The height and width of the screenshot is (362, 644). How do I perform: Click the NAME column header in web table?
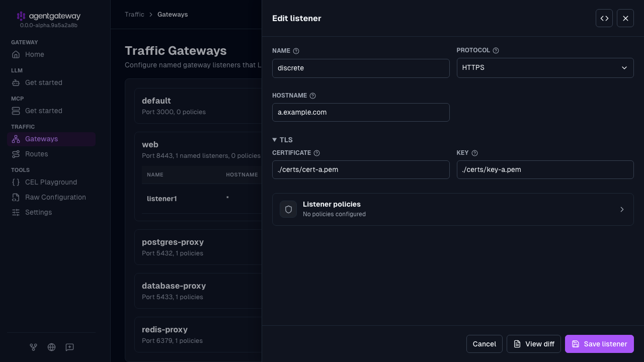pos(155,174)
